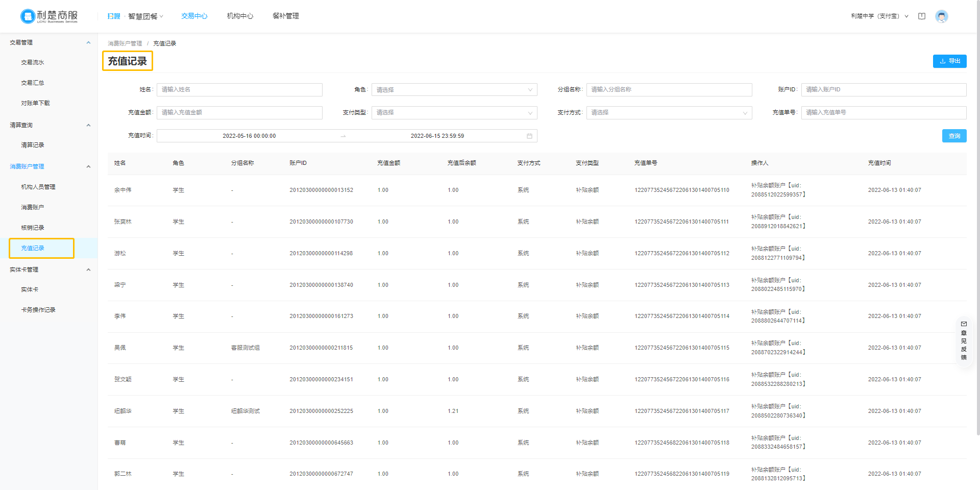Click the name 郭二林 in the table
The image size is (980, 490).
click(123, 474)
